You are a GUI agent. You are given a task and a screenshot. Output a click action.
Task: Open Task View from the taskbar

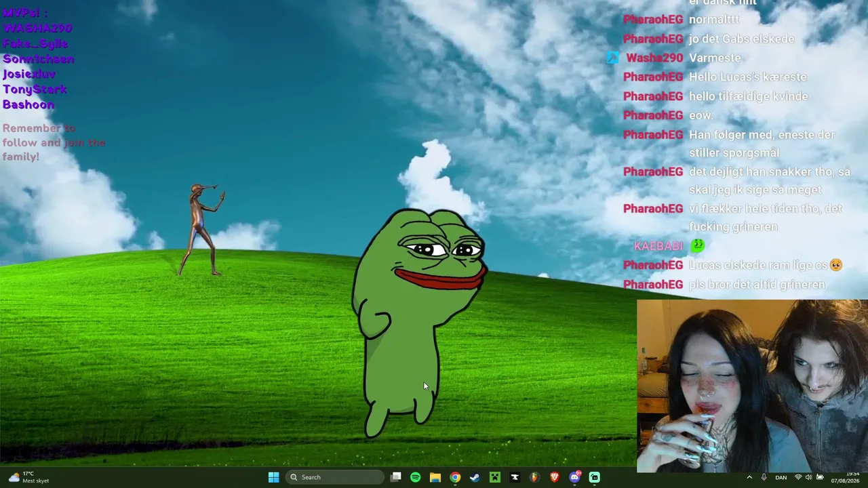pyautogui.click(x=396, y=477)
